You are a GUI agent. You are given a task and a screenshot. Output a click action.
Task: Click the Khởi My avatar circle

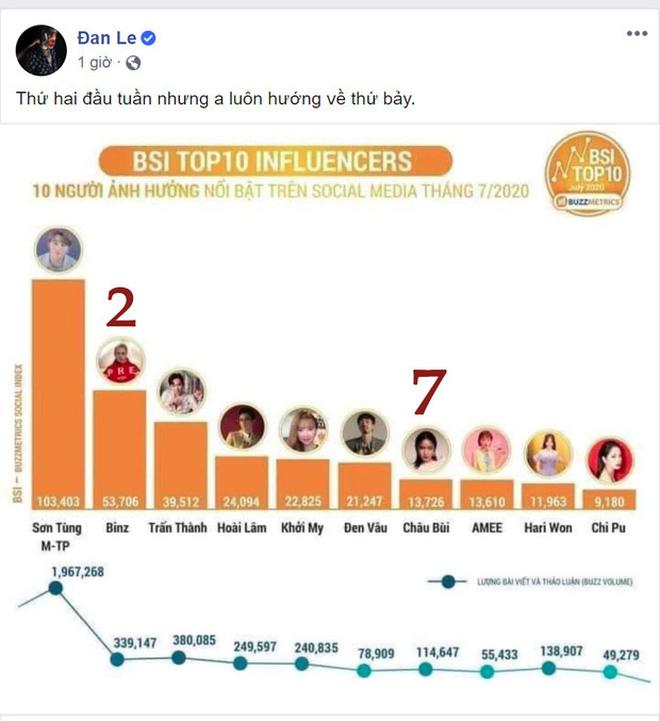coord(303,431)
